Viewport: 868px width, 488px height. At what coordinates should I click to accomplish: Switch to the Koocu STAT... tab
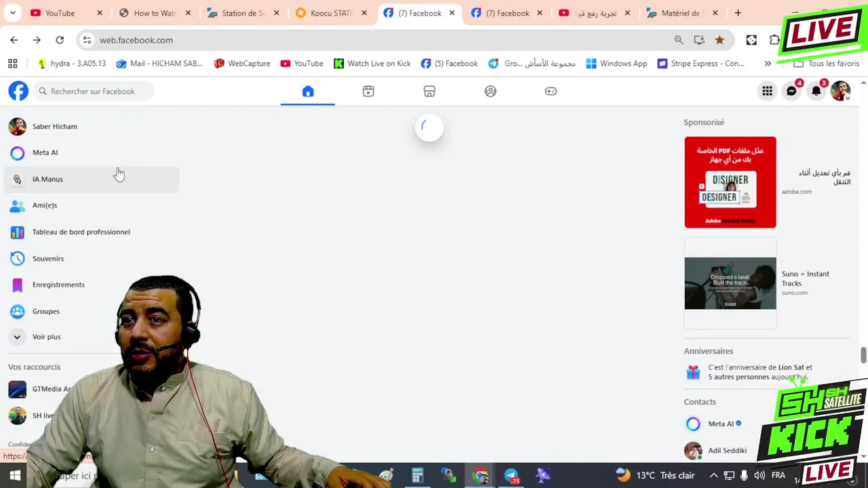point(331,13)
